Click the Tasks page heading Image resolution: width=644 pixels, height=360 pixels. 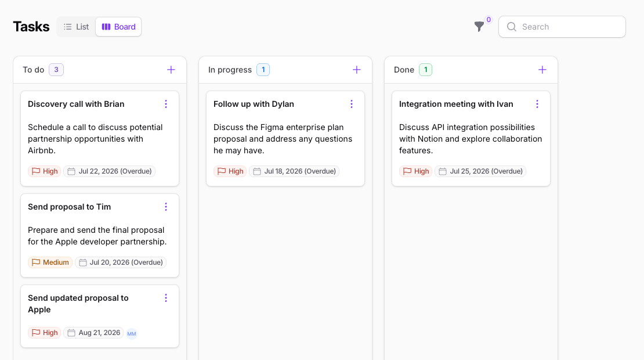[31, 27]
